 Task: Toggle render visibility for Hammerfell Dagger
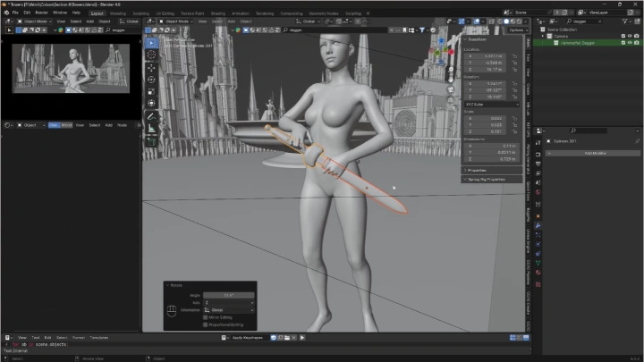click(637, 43)
